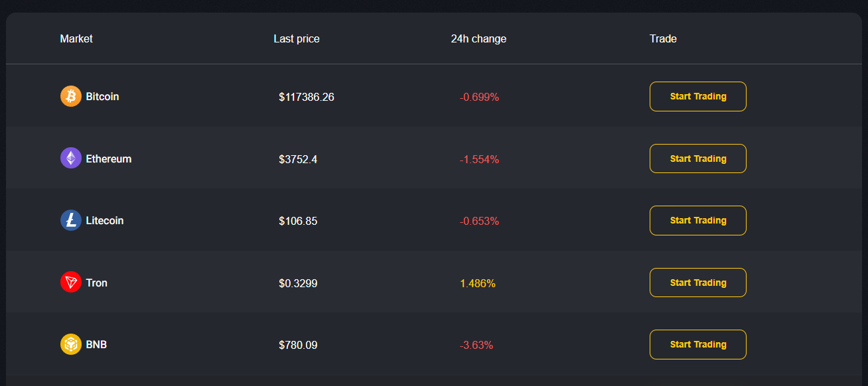Start trading Bitcoin
Viewport: 868px width, 386px height.
(x=698, y=96)
